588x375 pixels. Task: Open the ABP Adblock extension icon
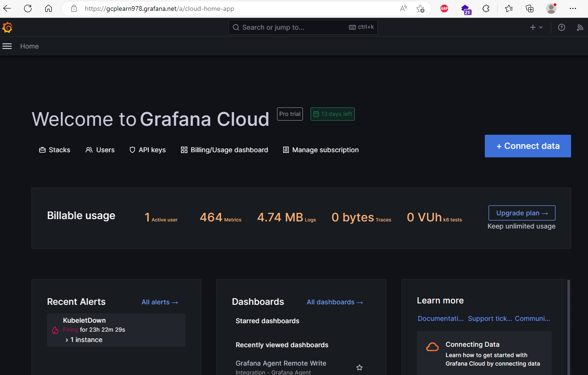(444, 8)
